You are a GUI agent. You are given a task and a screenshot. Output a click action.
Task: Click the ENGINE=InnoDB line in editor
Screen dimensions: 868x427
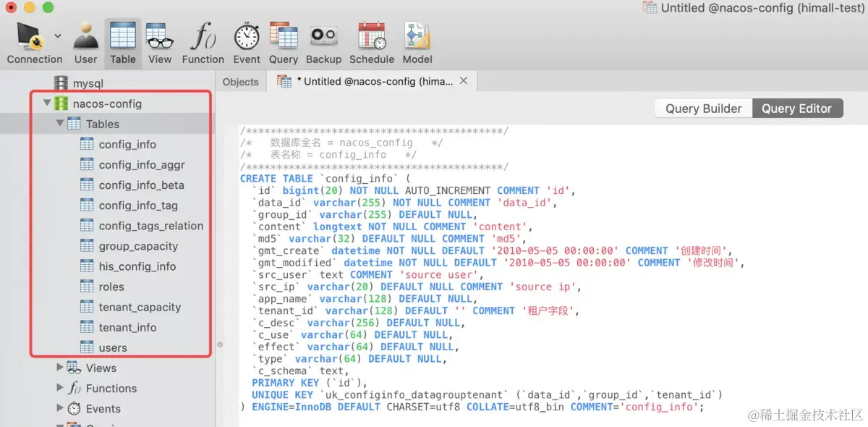[x=472, y=407]
